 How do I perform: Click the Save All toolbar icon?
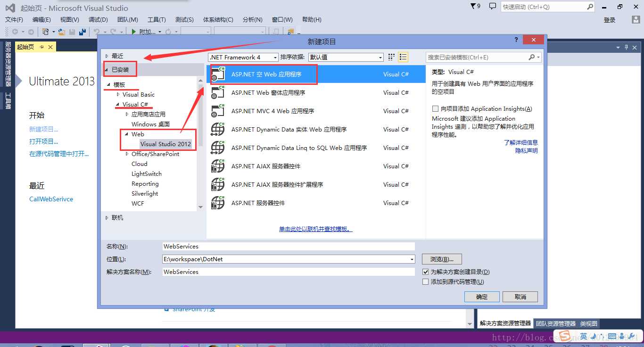[x=83, y=32]
